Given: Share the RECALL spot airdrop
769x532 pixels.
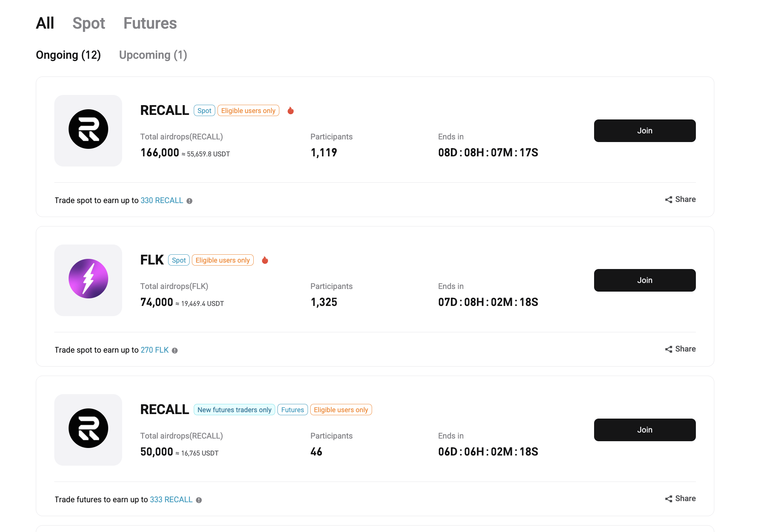Looking at the screenshot, I should [680, 200].
